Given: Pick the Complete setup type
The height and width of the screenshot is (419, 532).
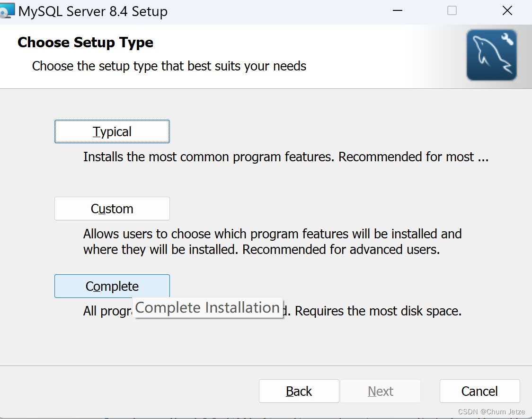Looking at the screenshot, I should coord(112,287).
